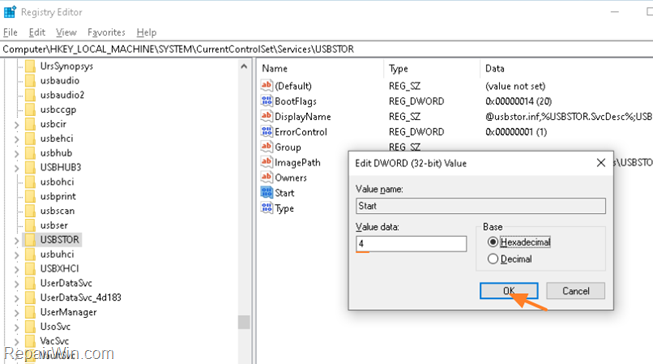653x364 pixels.
Task: Select the ErrorControl DWORD icon
Action: click(267, 132)
